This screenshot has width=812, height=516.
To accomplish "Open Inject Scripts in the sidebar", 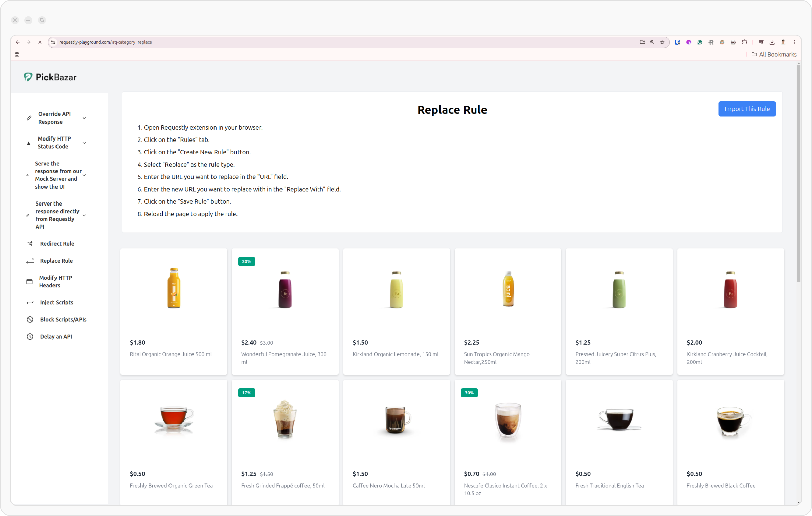I will pos(57,302).
